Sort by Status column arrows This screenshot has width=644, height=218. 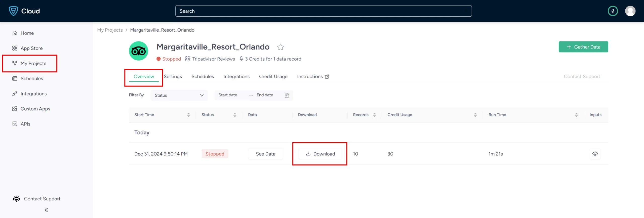point(235,115)
